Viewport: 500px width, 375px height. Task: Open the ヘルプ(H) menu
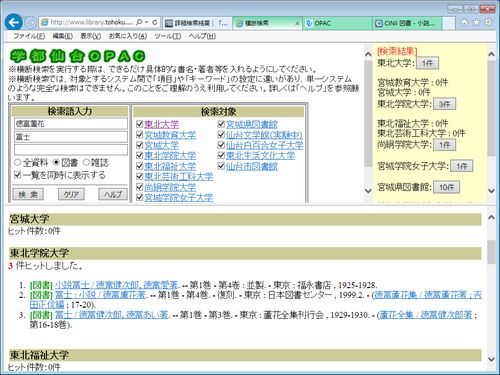(202, 36)
